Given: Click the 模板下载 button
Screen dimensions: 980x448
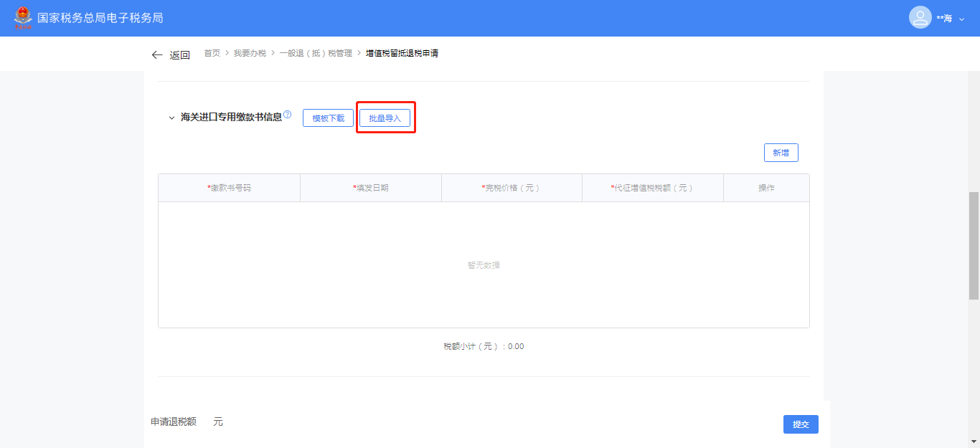Looking at the screenshot, I should tap(328, 118).
